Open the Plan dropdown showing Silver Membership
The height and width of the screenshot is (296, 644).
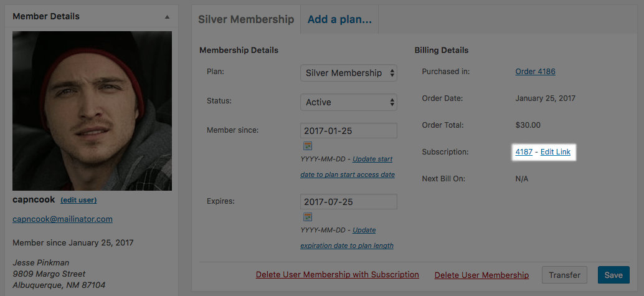point(349,73)
